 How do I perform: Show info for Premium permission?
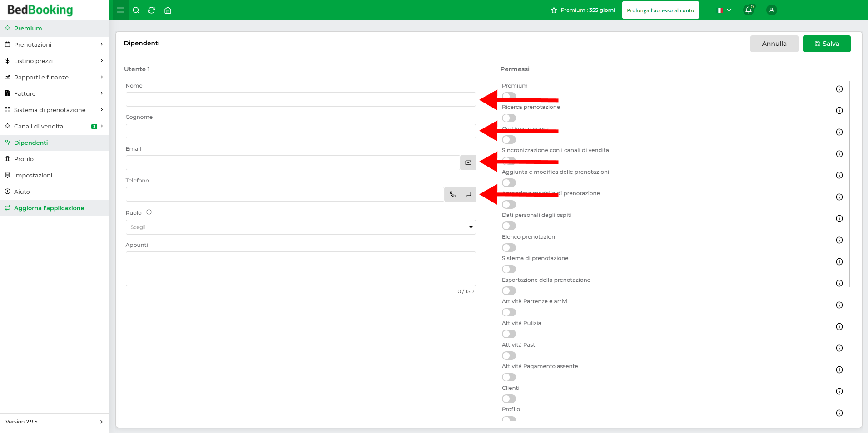pyautogui.click(x=839, y=89)
